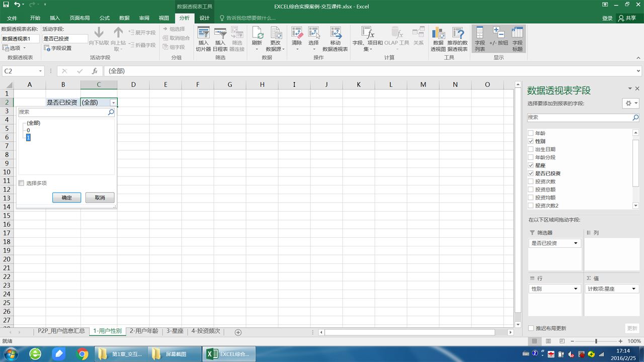
Task: Toggle the Field Headers button
Action: click(517, 39)
